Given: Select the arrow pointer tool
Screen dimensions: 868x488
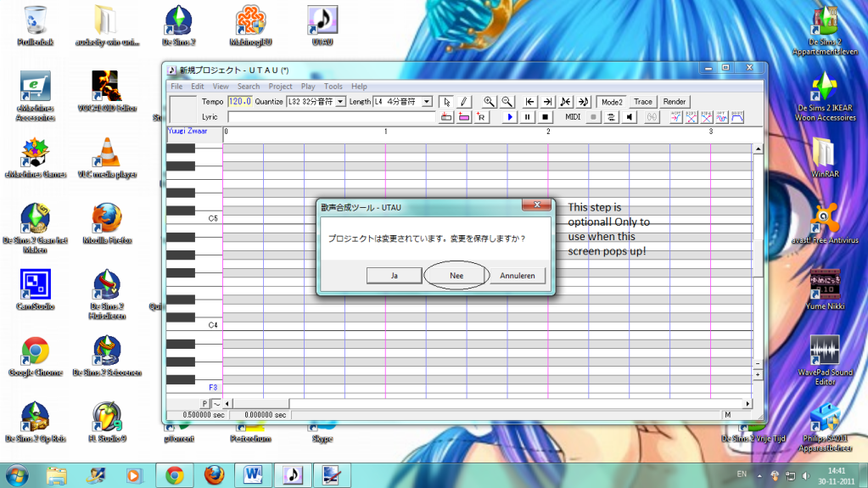Looking at the screenshot, I should click(447, 102).
